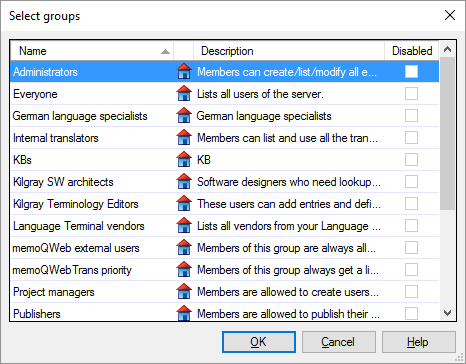Select the memoQWeb external users group
The width and height of the screenshot is (466, 364).
[76, 248]
